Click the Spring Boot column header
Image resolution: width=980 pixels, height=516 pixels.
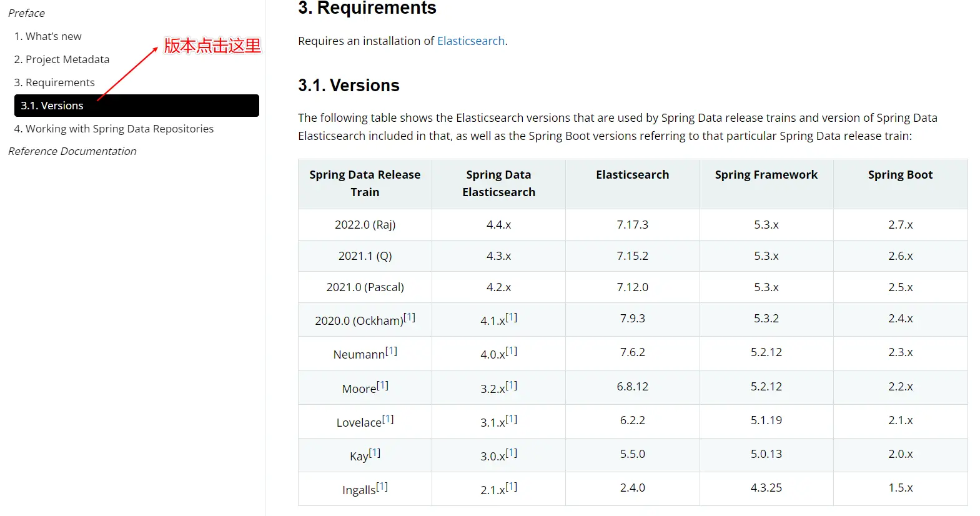(900, 175)
